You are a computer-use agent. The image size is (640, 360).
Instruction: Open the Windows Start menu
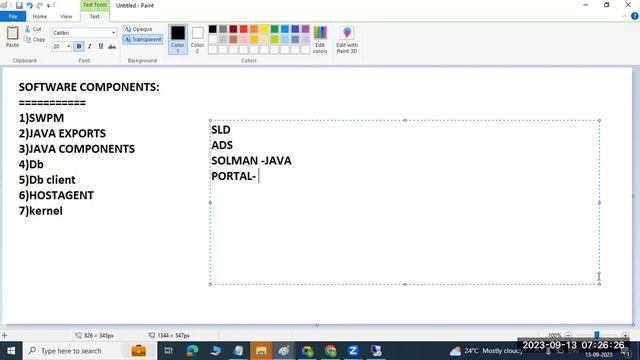[x=11, y=351]
